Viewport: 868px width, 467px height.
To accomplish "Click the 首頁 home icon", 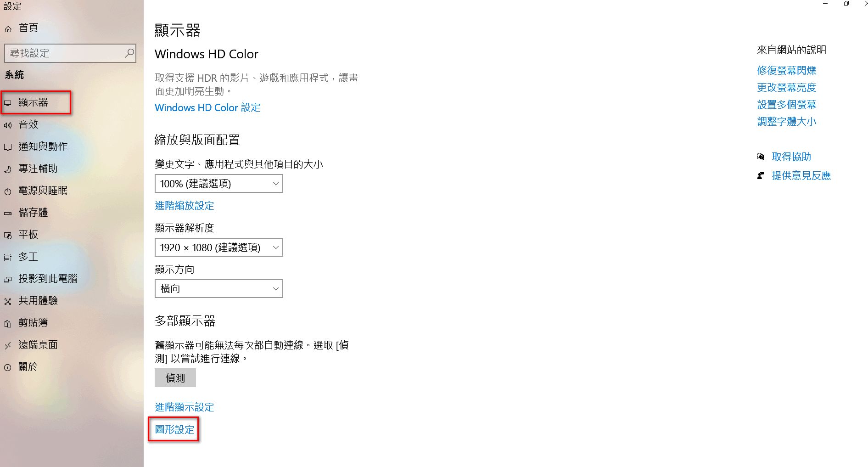I will pyautogui.click(x=8, y=29).
